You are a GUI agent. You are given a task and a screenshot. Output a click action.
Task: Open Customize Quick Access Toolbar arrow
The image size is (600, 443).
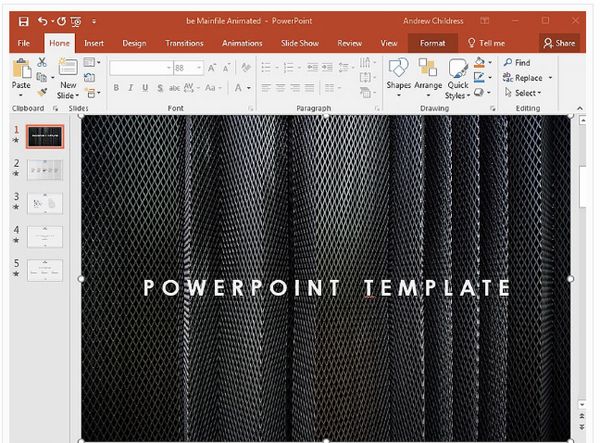click(94, 21)
